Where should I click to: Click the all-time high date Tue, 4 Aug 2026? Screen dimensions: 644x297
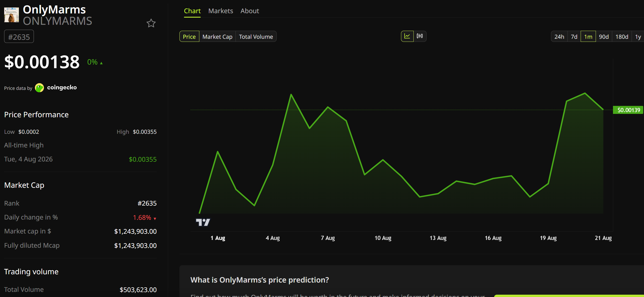pos(28,159)
